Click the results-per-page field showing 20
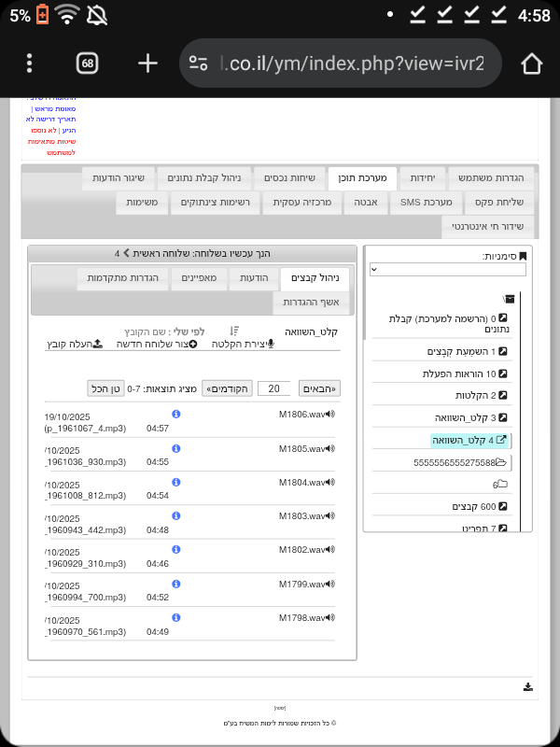This screenshot has width=560, height=747. point(273,388)
